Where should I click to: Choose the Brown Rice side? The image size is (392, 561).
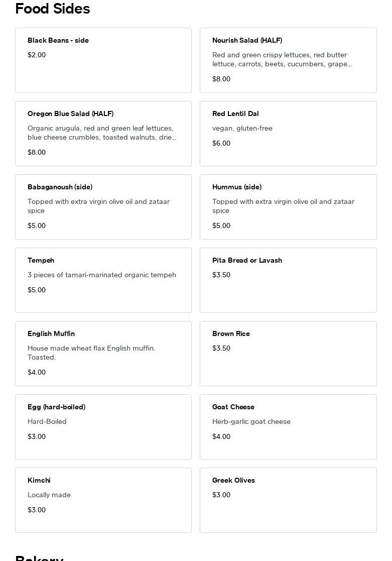click(x=288, y=354)
